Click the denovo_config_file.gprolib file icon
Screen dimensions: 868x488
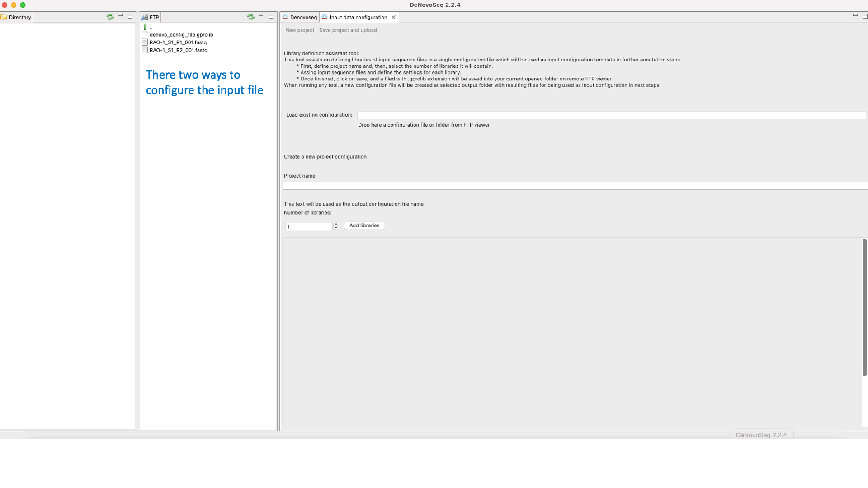point(145,35)
